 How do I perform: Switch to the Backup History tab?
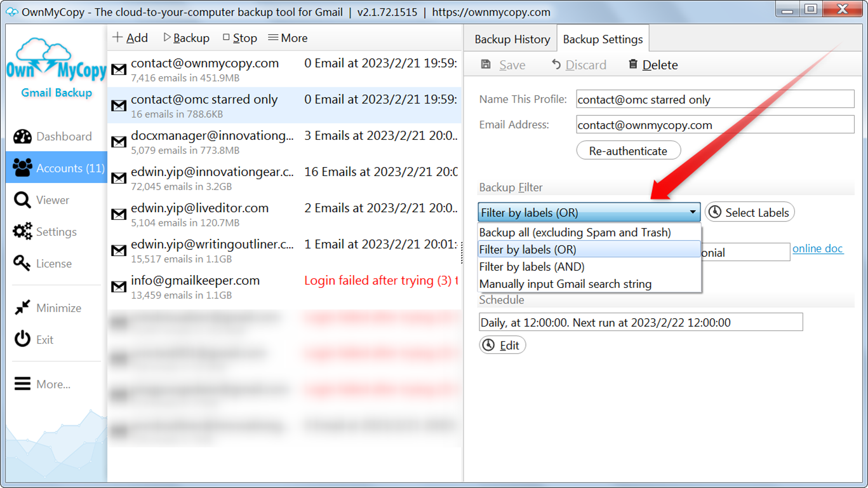[x=512, y=39]
